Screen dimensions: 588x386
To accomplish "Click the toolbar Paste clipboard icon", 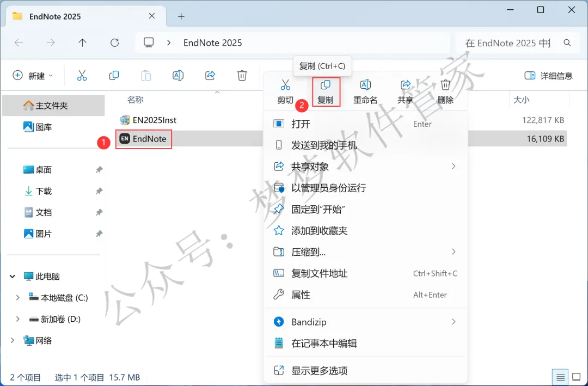I will 146,75.
